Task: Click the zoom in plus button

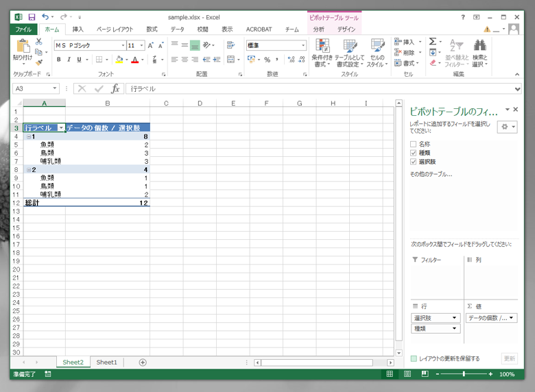Action: 490,374
